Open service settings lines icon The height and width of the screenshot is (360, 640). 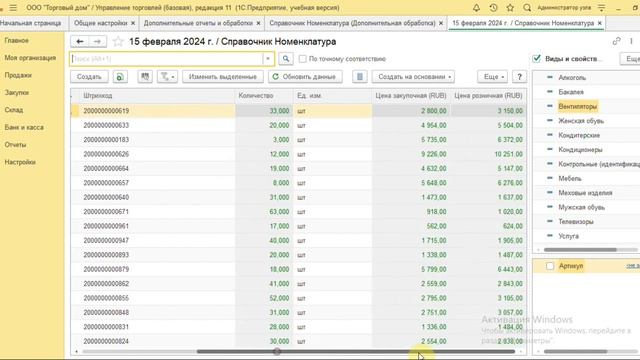[602, 8]
